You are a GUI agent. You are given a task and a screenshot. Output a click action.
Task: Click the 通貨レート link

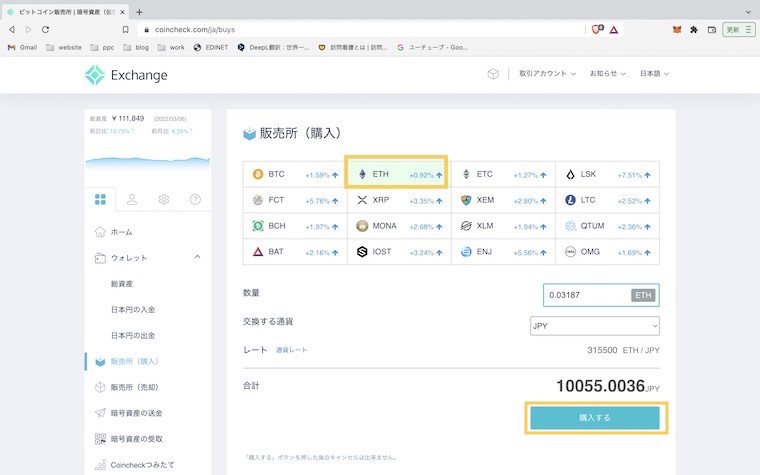[292, 350]
